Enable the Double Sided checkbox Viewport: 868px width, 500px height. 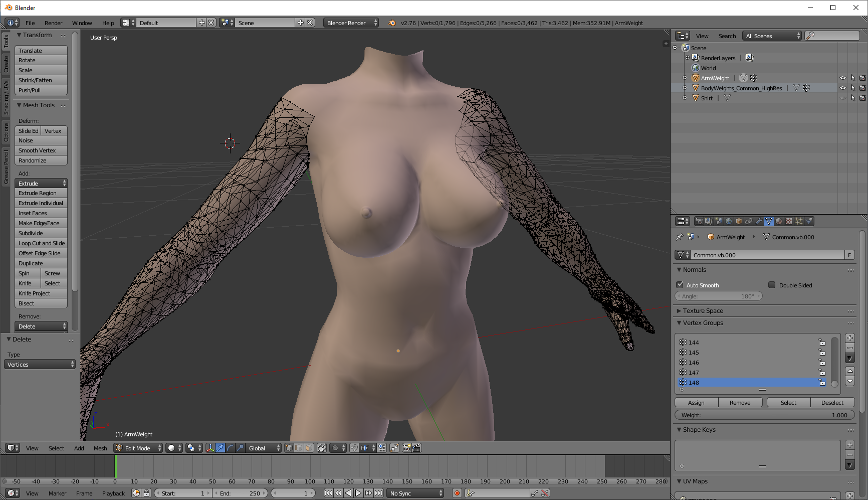point(772,285)
